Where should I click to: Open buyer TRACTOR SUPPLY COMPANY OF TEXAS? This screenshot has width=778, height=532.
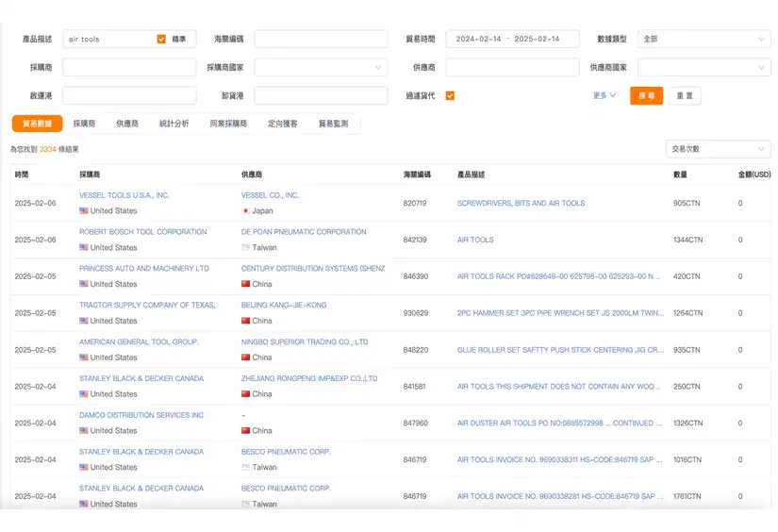tap(147, 306)
